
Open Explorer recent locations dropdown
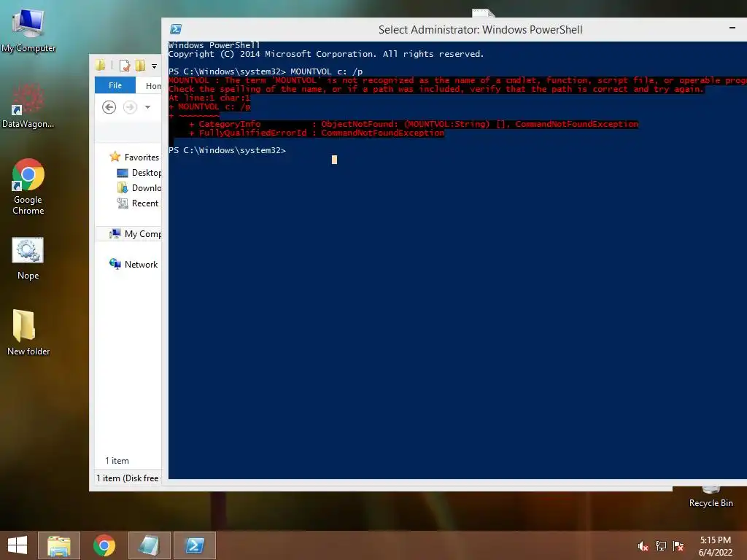147,107
